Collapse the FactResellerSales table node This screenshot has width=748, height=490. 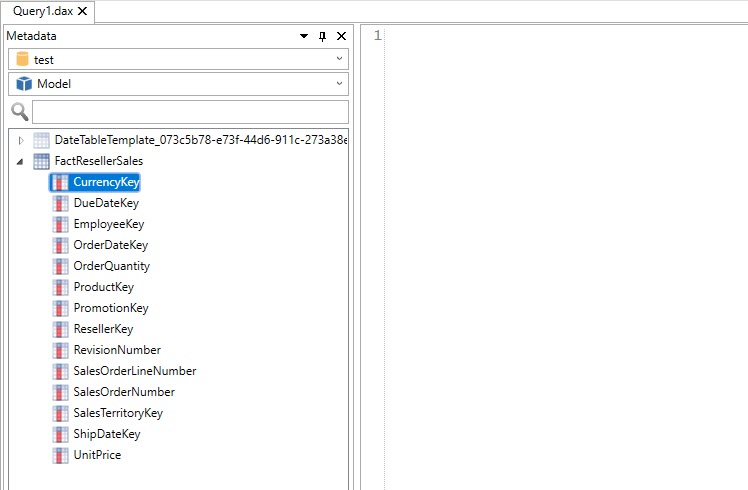[21, 161]
